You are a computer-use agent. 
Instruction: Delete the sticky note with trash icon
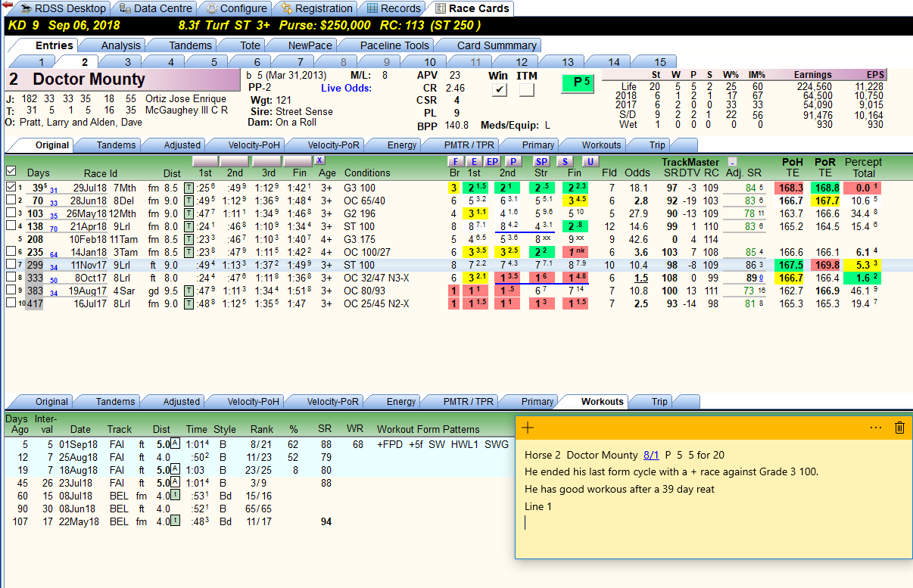pos(899,428)
